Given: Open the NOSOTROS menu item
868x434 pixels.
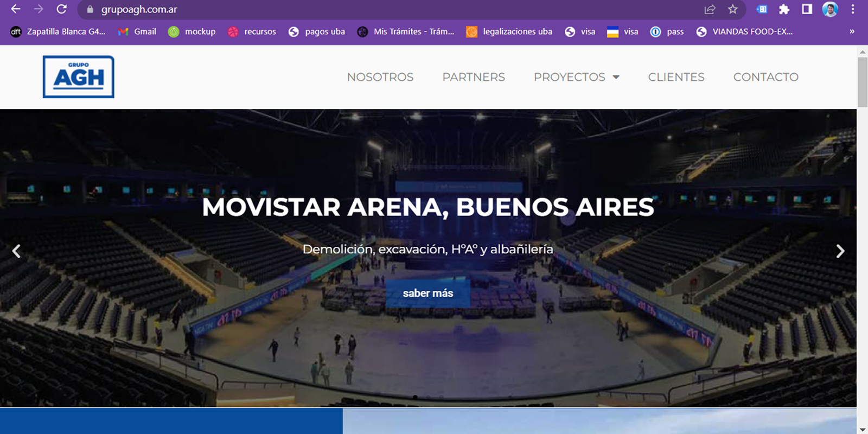Looking at the screenshot, I should pyautogui.click(x=380, y=77).
